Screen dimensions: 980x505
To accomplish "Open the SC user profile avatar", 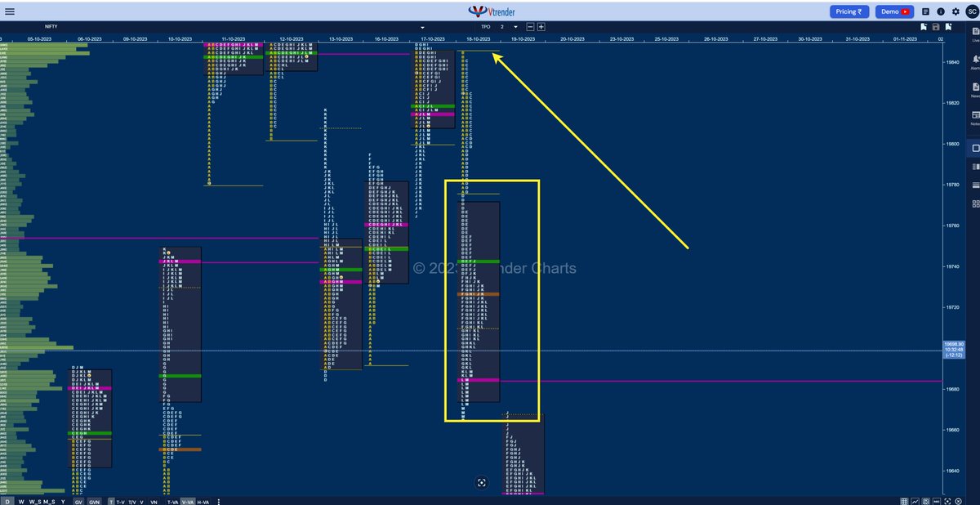I will tap(972, 11).
